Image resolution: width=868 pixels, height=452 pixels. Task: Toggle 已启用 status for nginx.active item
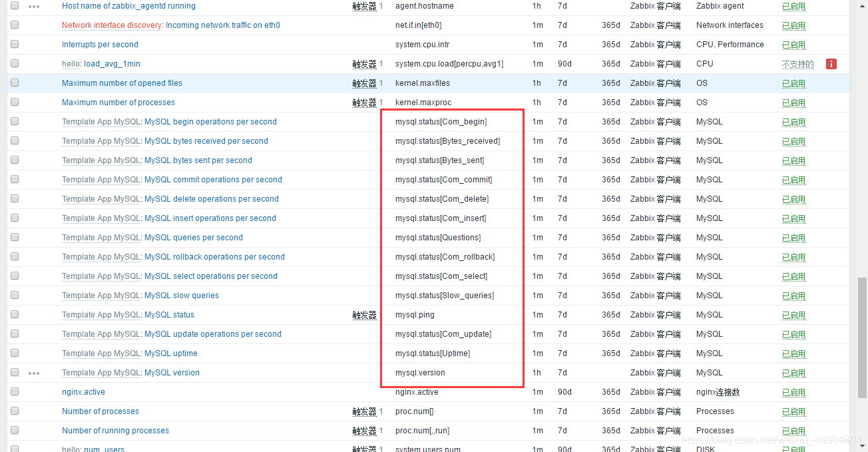793,392
